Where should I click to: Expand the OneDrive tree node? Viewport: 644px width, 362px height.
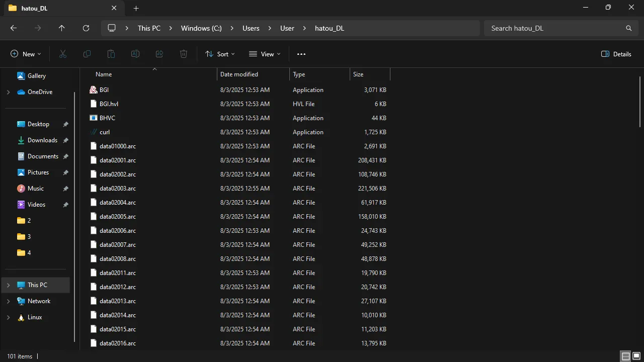tap(8, 92)
